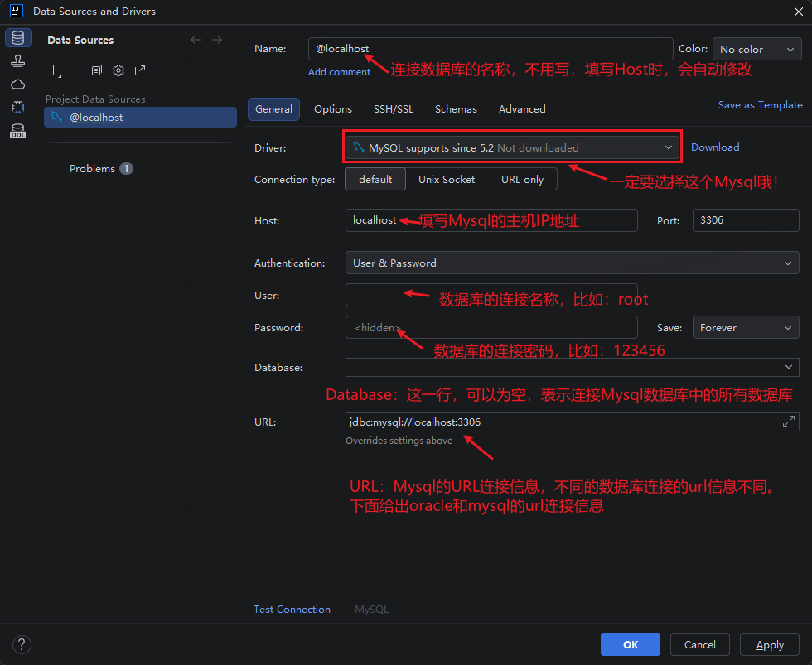Click the export arrow icon in the toolbar
This screenshot has width=812, height=665.
140,70
